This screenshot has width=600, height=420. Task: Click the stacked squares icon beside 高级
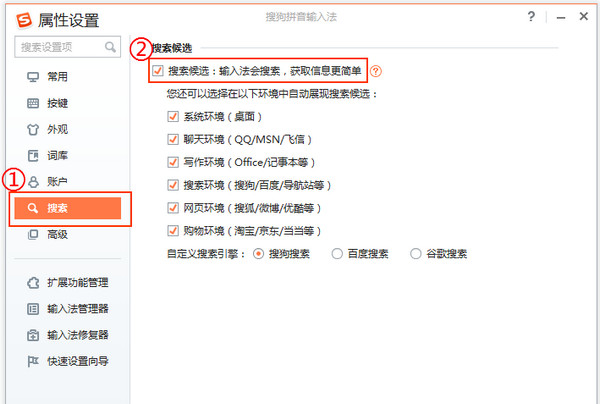coord(33,234)
